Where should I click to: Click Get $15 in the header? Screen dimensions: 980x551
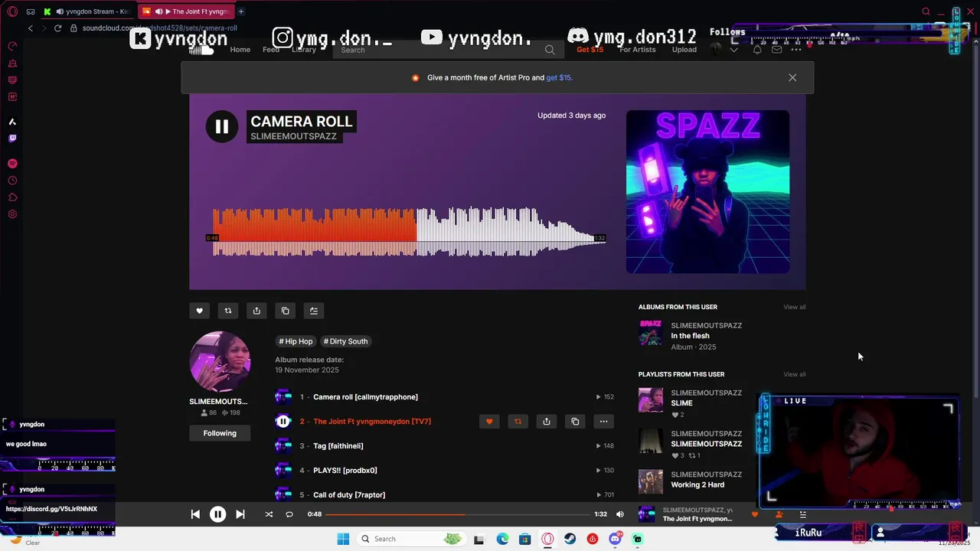pos(590,50)
